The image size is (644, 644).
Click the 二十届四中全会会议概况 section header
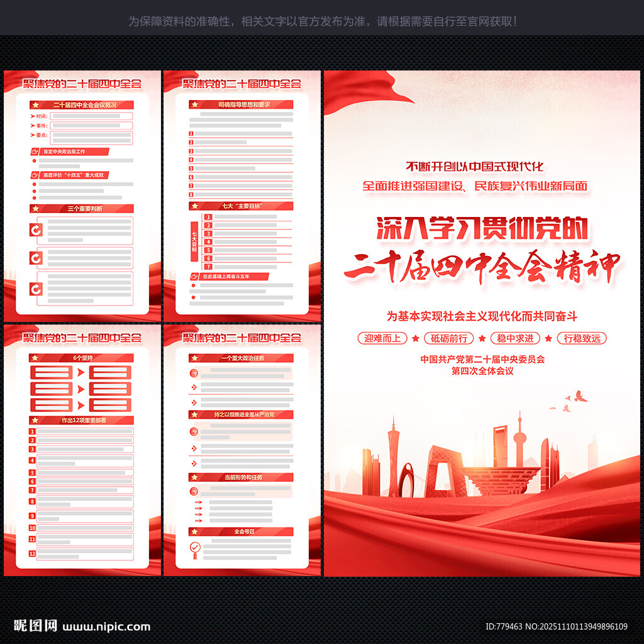point(82,105)
